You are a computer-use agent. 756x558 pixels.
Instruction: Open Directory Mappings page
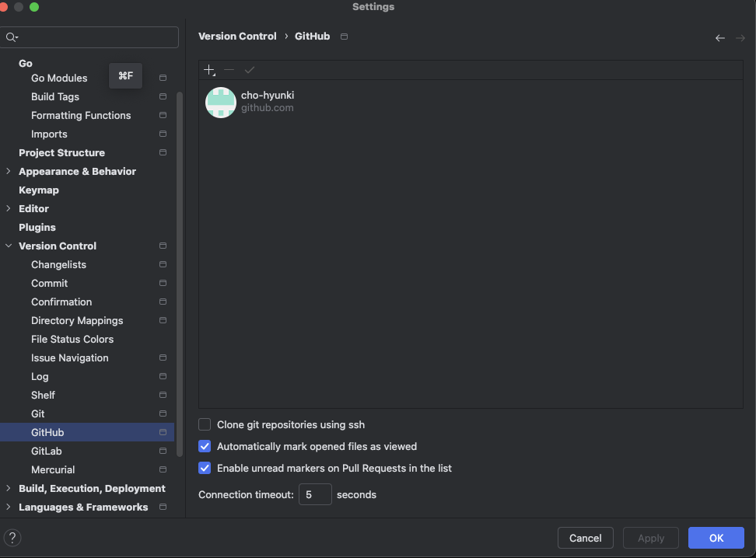(77, 320)
